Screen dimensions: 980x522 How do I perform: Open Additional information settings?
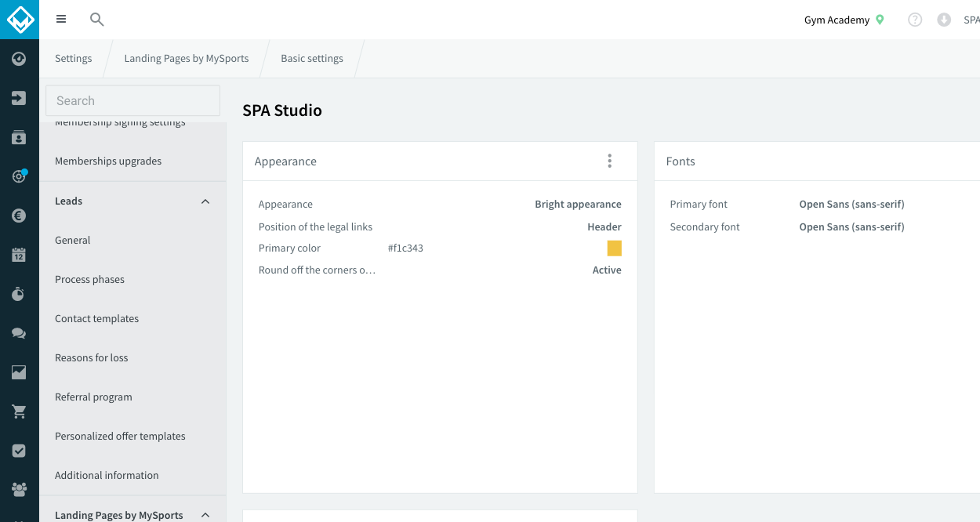[x=132, y=476]
